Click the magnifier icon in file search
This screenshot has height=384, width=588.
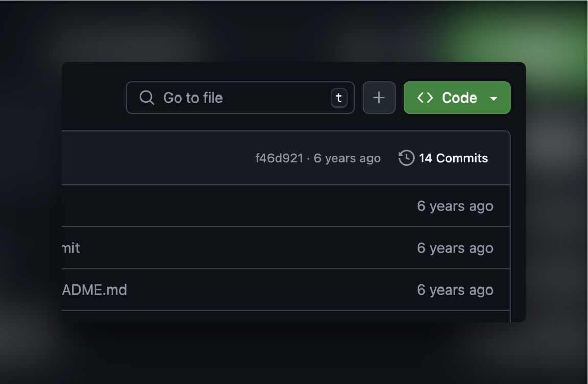(x=146, y=98)
